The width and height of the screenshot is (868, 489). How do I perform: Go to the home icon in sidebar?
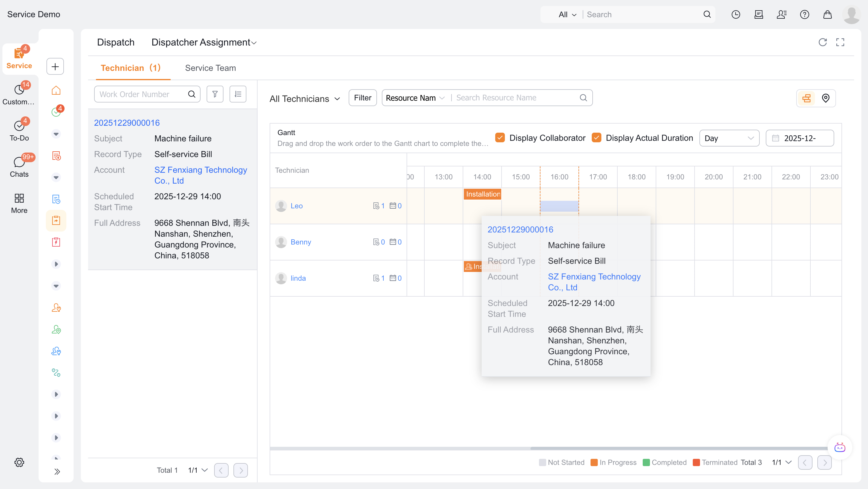[56, 90]
